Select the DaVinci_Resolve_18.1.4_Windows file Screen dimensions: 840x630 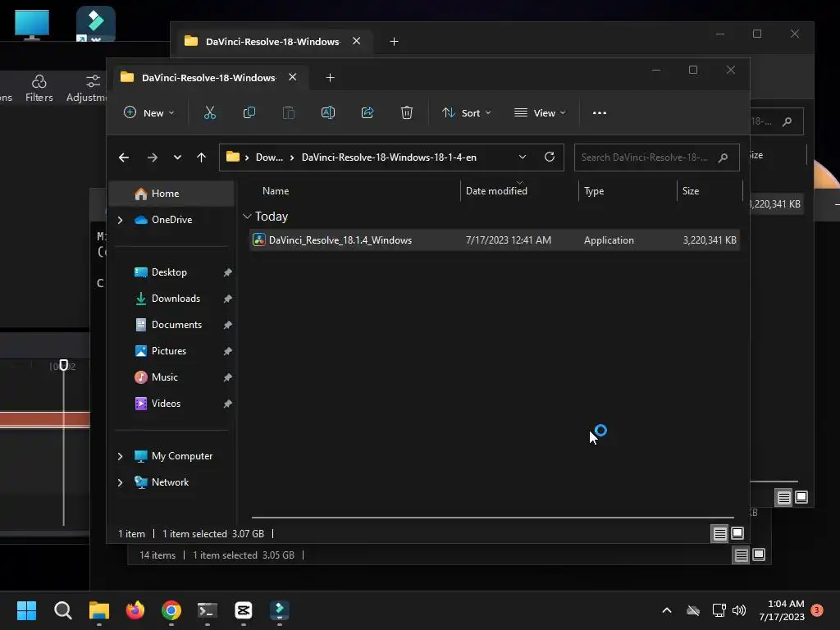point(494,240)
